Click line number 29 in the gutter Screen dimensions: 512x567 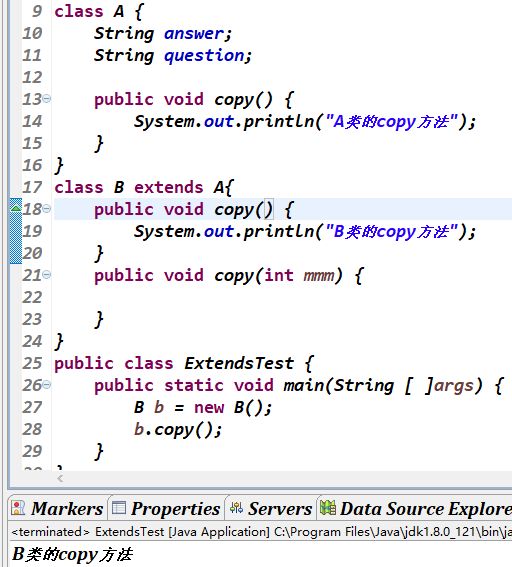pos(32,451)
